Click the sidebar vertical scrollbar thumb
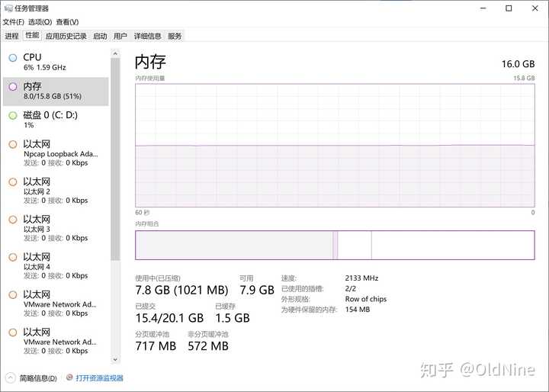The image size is (549, 392). point(115,159)
